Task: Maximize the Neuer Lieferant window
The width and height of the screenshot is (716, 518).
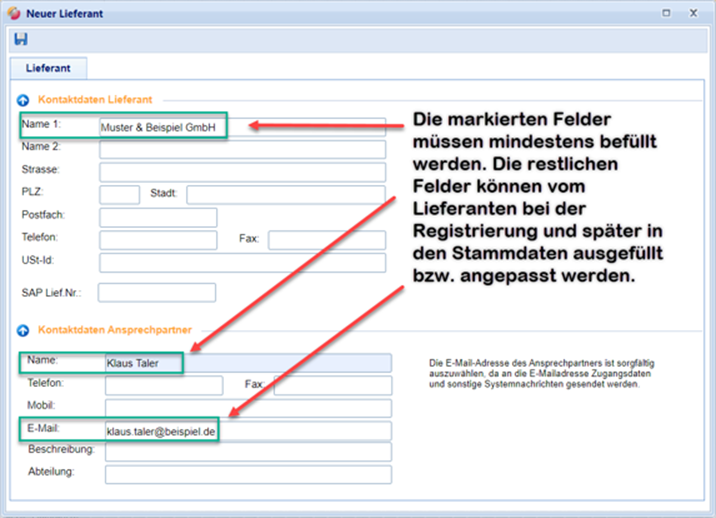Action: pos(667,14)
